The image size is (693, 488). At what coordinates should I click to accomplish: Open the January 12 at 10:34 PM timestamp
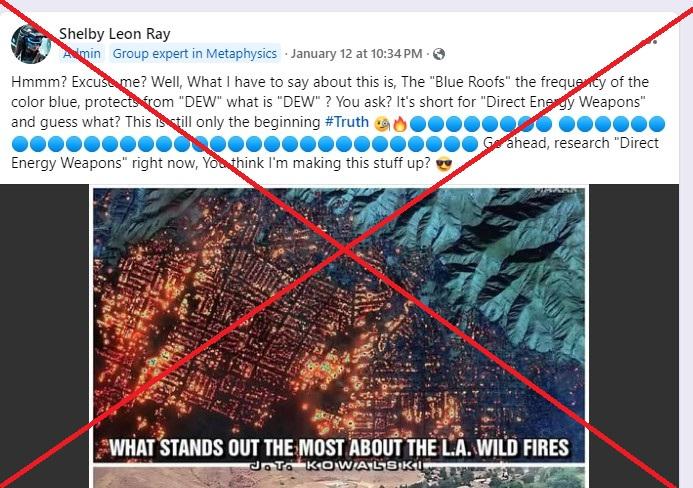coord(356,53)
